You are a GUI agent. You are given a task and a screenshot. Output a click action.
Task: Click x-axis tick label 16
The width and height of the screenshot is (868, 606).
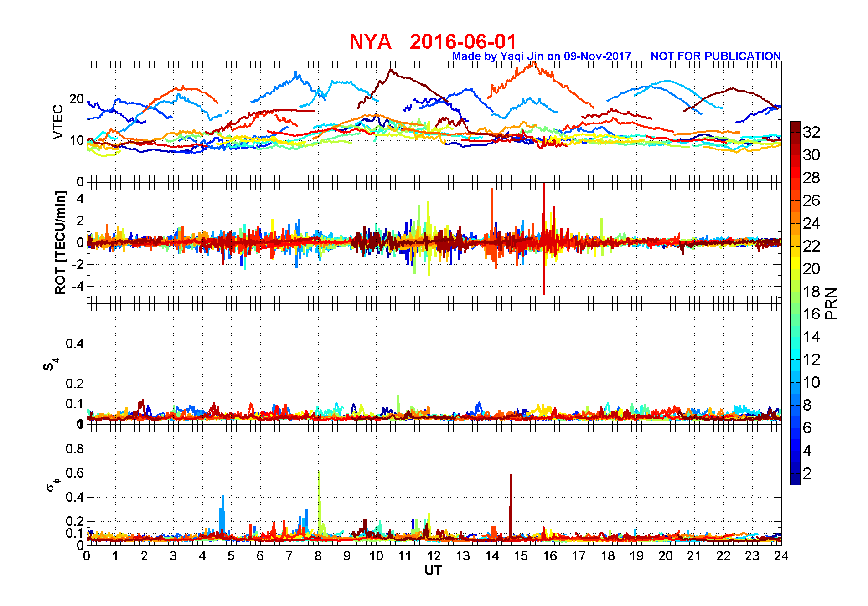click(x=550, y=556)
